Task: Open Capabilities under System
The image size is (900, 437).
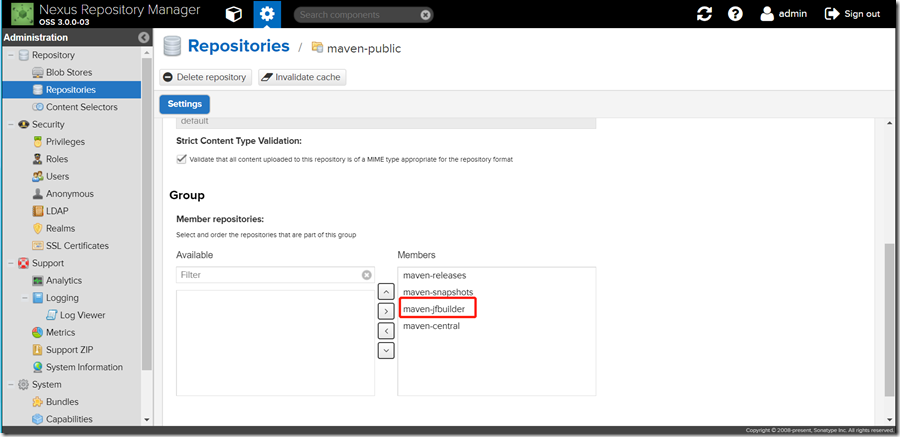Action: (x=71, y=419)
